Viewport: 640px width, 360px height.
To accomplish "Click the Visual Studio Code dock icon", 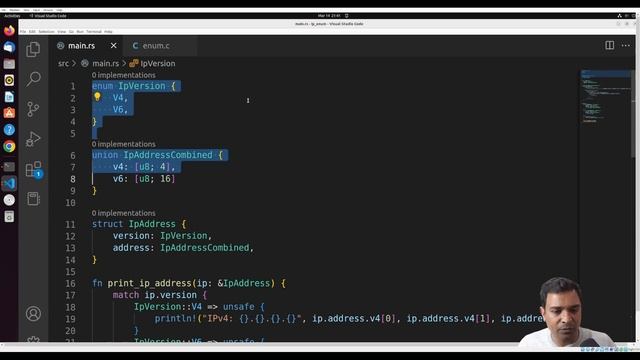I will (9, 183).
